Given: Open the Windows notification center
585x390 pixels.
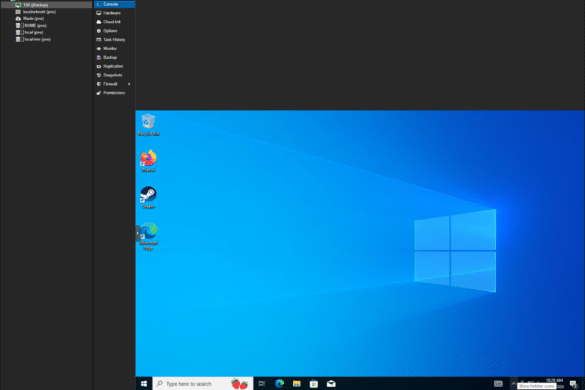Looking at the screenshot, I should pyautogui.click(x=574, y=384).
